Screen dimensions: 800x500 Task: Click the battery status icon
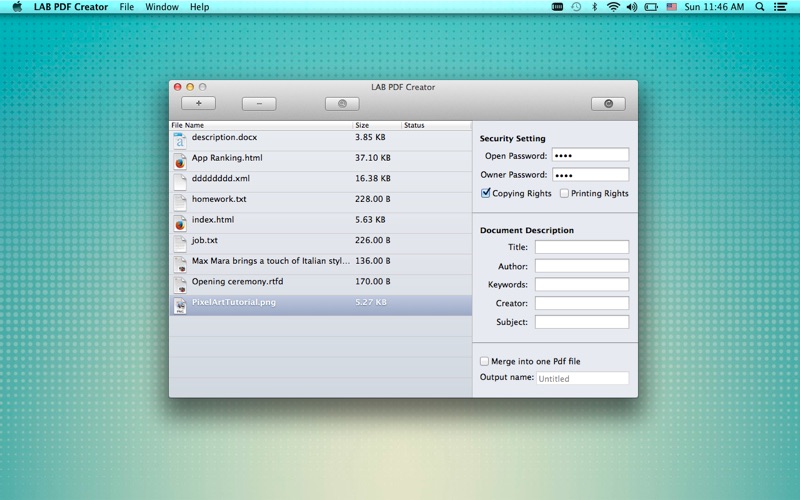(x=651, y=7)
